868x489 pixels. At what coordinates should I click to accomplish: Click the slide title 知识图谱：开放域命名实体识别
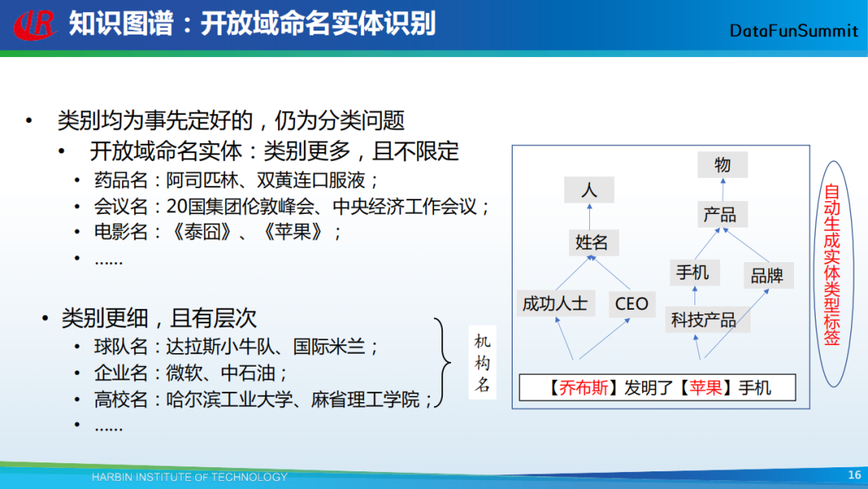[x=252, y=24]
